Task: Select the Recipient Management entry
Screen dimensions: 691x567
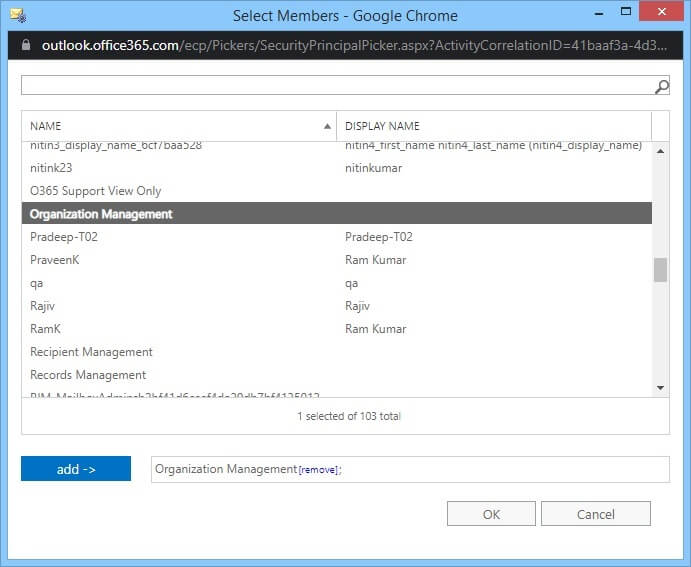Action: 337,352
